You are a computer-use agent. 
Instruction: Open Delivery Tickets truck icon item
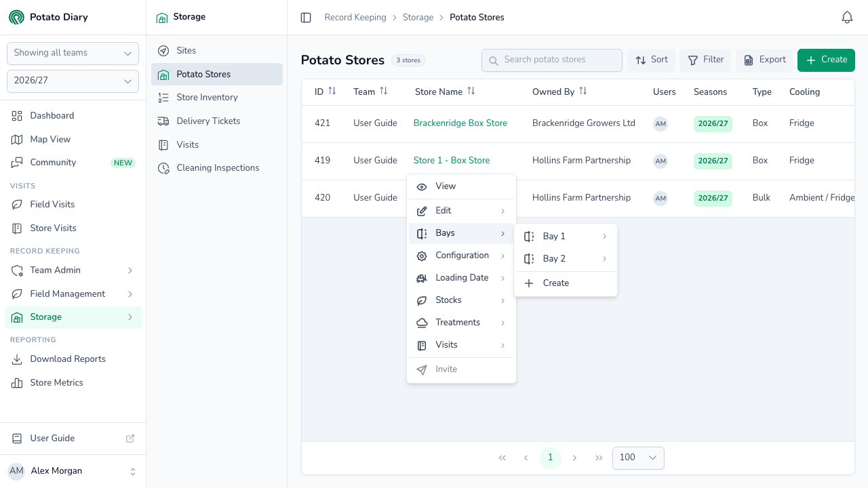[x=163, y=121]
